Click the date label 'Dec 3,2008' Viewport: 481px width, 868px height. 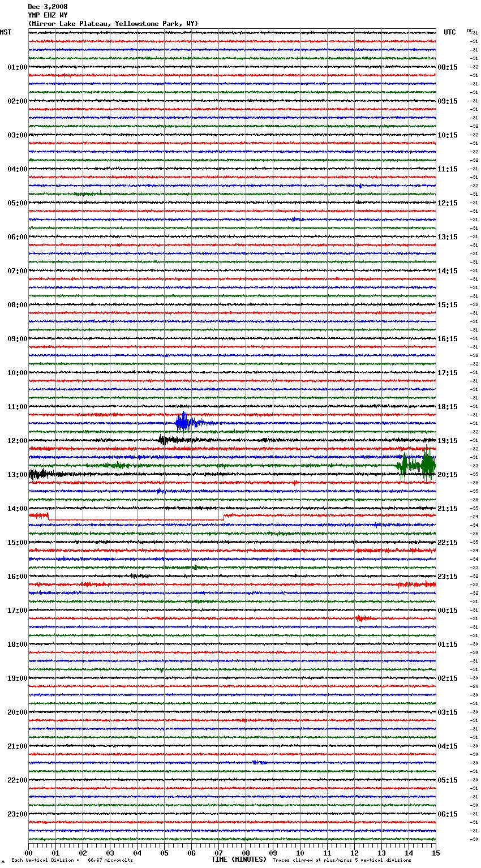[48, 7]
